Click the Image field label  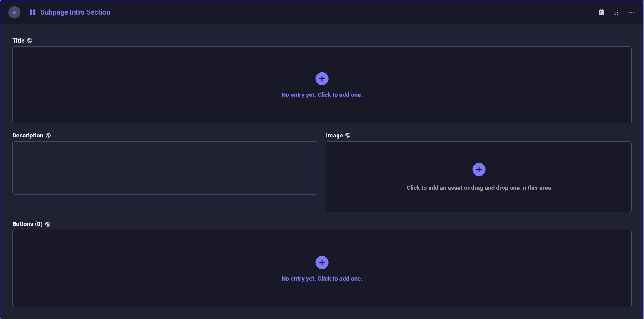[x=334, y=136]
